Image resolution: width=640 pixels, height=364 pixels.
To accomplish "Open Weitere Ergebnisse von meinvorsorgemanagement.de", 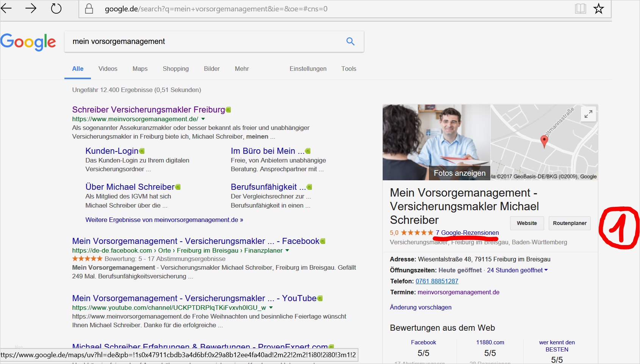I will (x=164, y=220).
